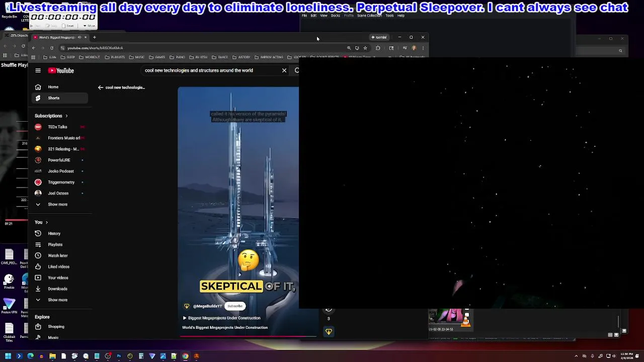644x362 pixels.
Task: Open OBS Edit menu
Action: click(313, 16)
